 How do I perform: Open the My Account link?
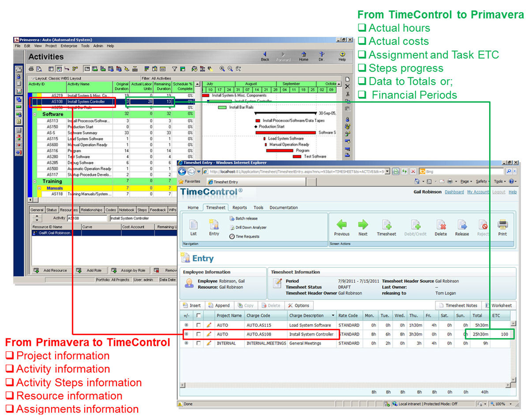[478, 192]
